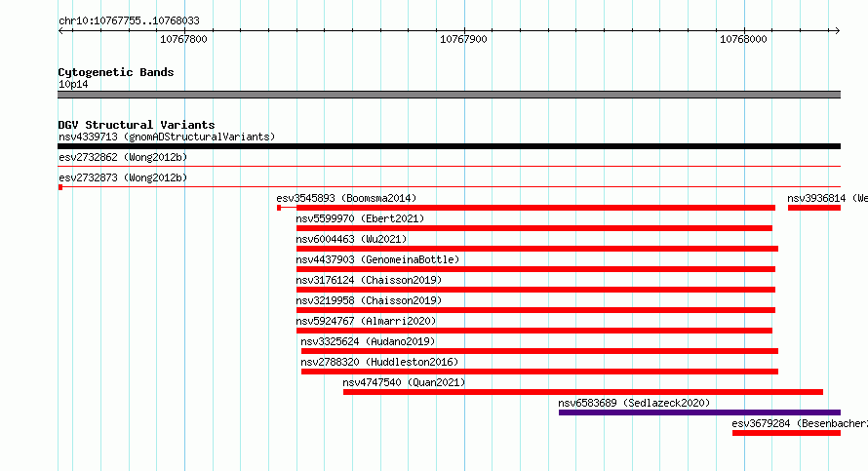Screen dimensions: 868x471
Task: Select the red bar under nsv6004463
Action: click(537, 249)
